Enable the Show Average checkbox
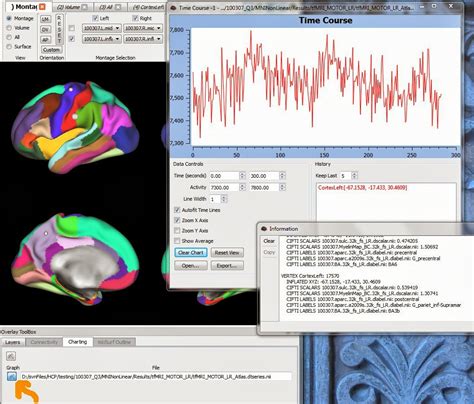 point(177,241)
